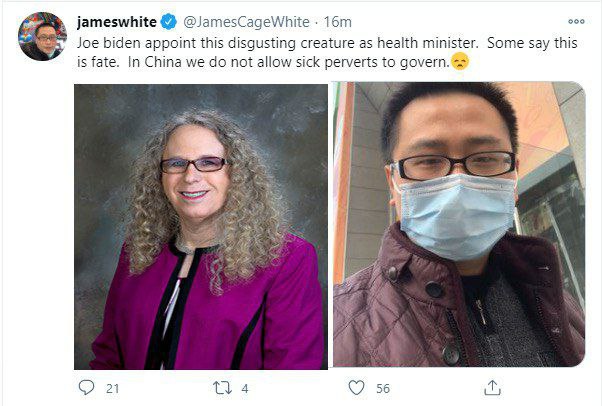Like the tweet with heart icon
The height and width of the screenshot is (406, 602).
[356, 388]
